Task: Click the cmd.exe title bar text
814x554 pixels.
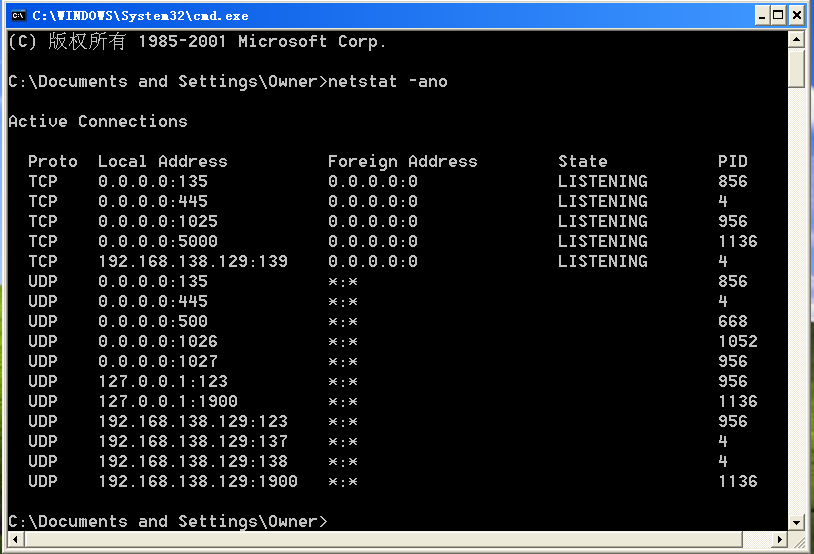Action: point(140,15)
